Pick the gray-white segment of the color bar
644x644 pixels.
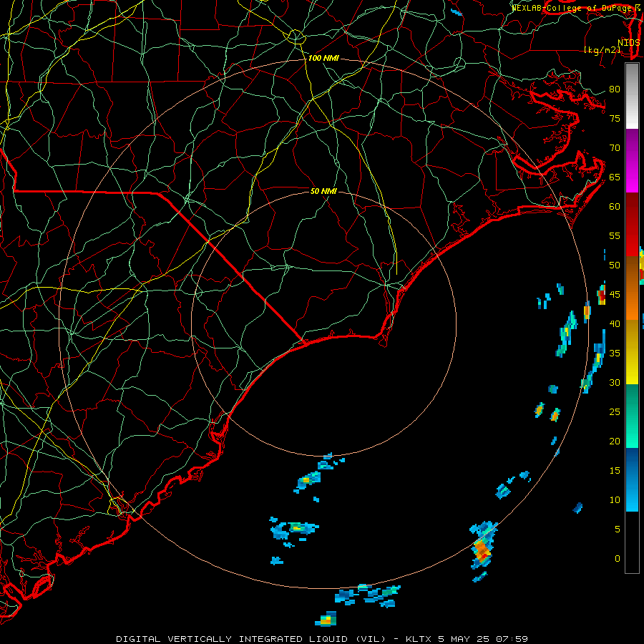[x=632, y=97]
